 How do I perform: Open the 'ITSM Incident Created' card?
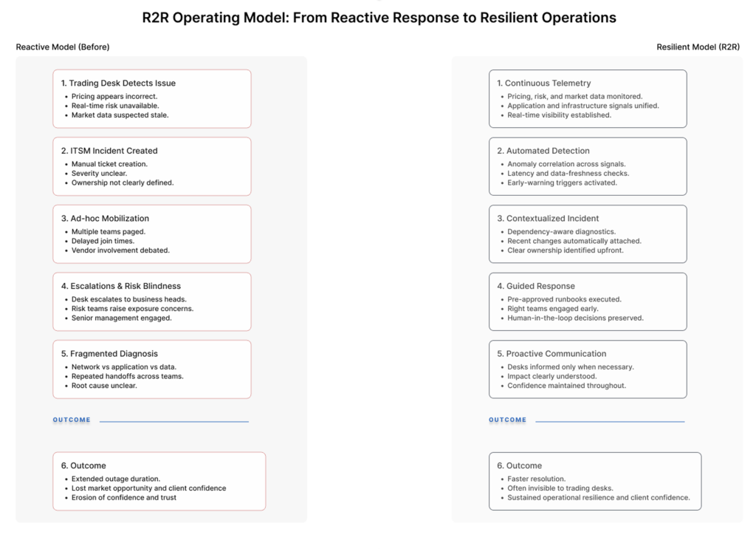pyautogui.click(x=151, y=166)
